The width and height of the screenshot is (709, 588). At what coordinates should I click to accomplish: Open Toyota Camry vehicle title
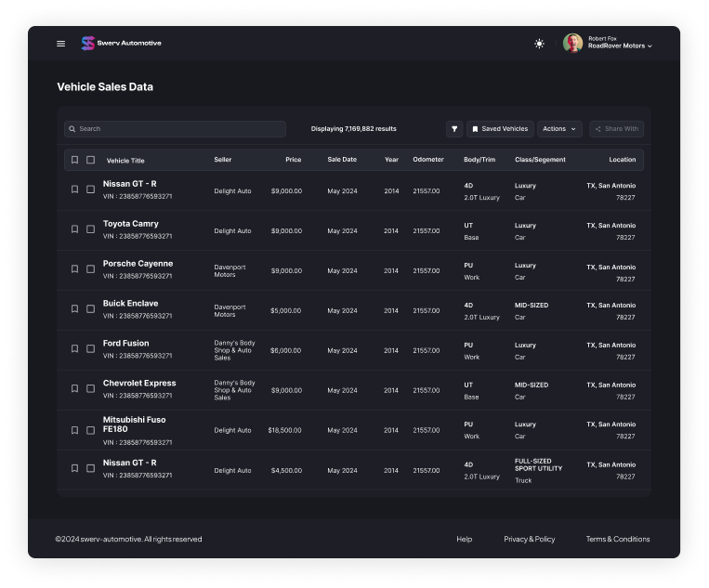tap(131, 224)
